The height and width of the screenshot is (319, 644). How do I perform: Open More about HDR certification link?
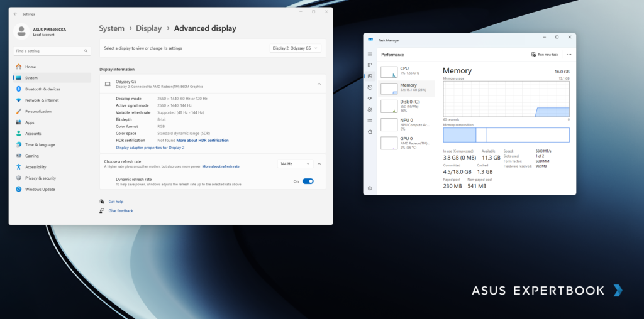pos(203,140)
